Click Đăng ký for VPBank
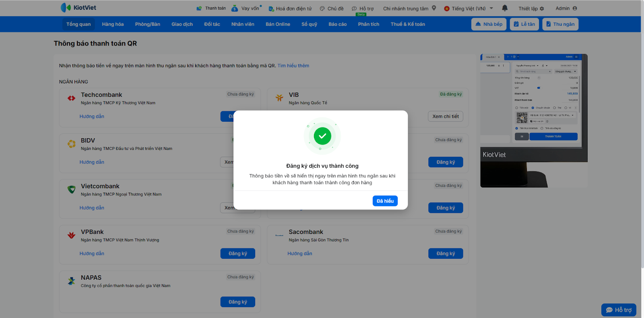 [238, 254]
